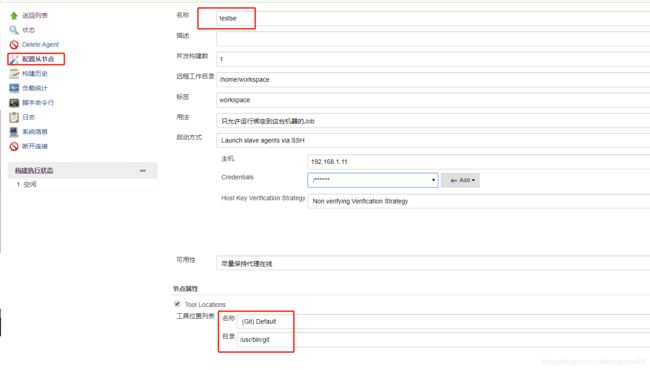Click the executor row '1 空闲'
The height and width of the screenshot is (370, 650).
pos(82,184)
